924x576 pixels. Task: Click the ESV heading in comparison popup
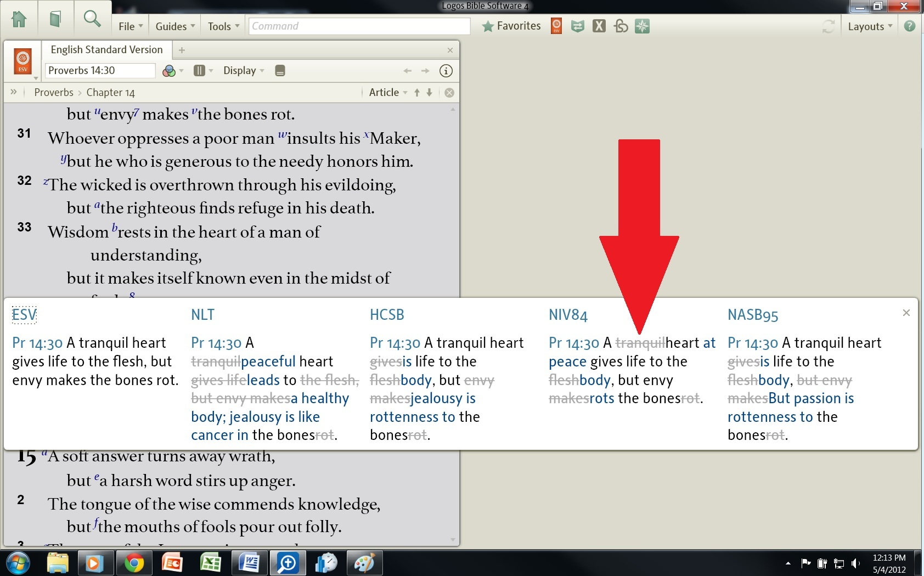pos(24,315)
